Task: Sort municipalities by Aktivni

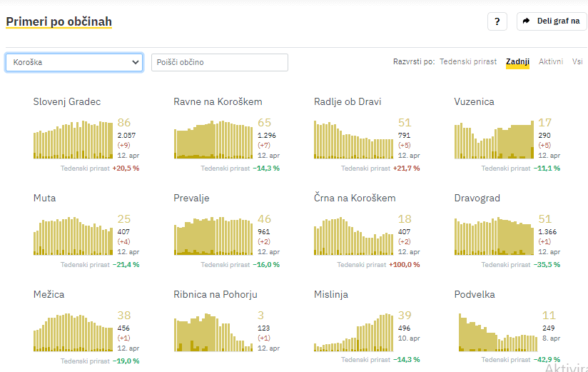Action: [551, 62]
